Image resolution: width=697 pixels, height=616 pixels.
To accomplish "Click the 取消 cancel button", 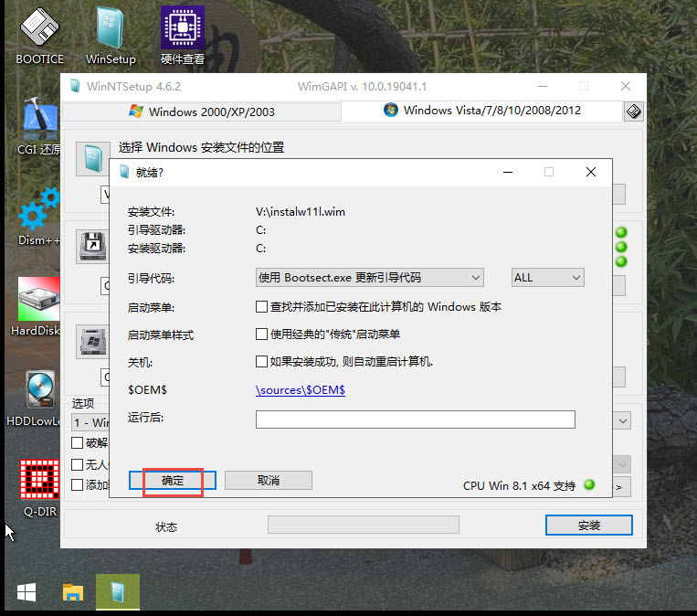I will click(x=269, y=481).
